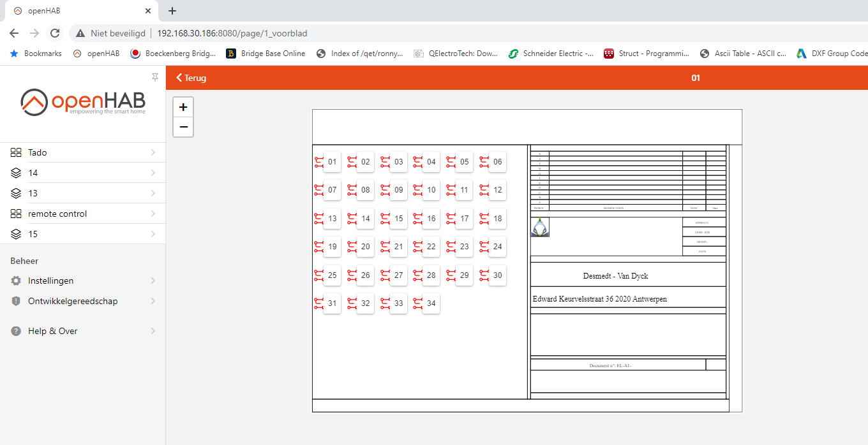Viewport: 868px width, 445px height.
Task: Select page marker 34
Action: click(x=431, y=303)
